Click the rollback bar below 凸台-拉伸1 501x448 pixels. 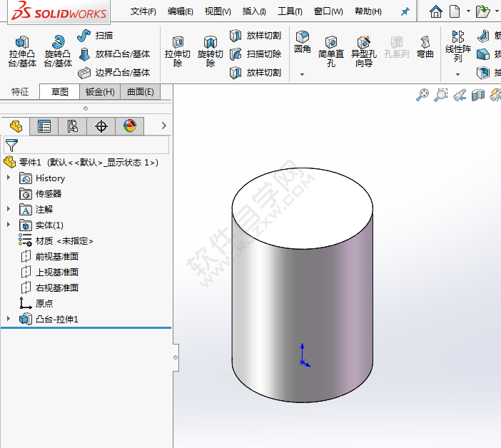(86, 327)
